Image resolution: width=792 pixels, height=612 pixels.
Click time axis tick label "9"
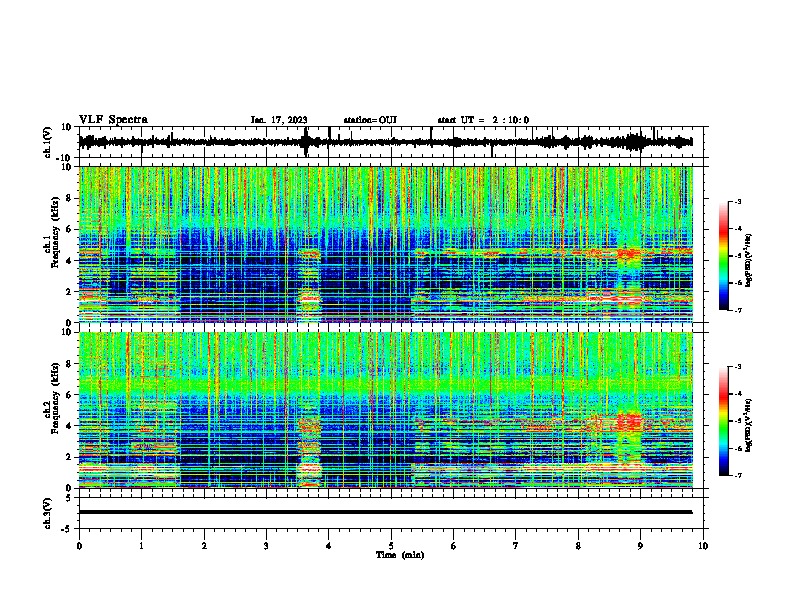coord(640,546)
